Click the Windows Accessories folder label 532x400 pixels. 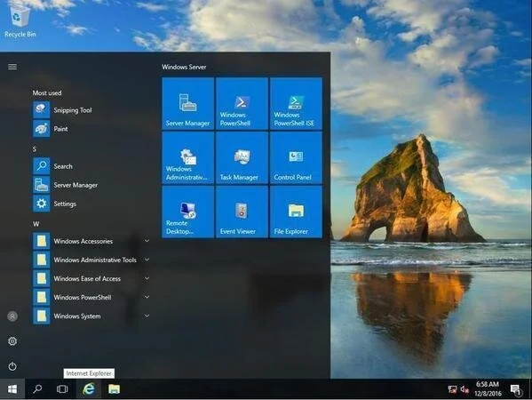point(83,241)
